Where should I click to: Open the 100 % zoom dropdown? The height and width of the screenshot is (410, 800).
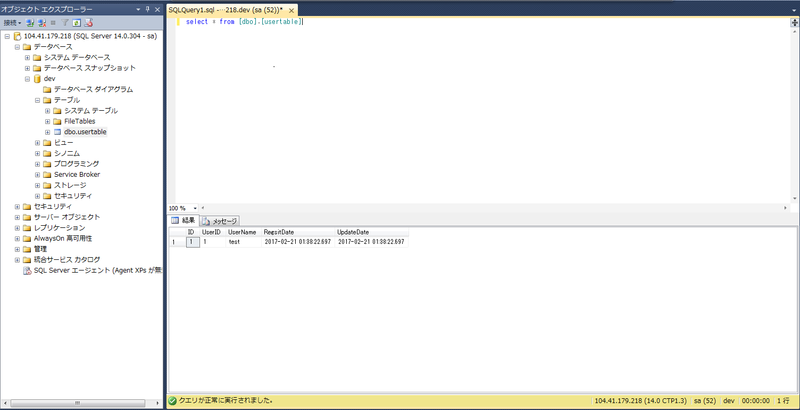coord(196,209)
